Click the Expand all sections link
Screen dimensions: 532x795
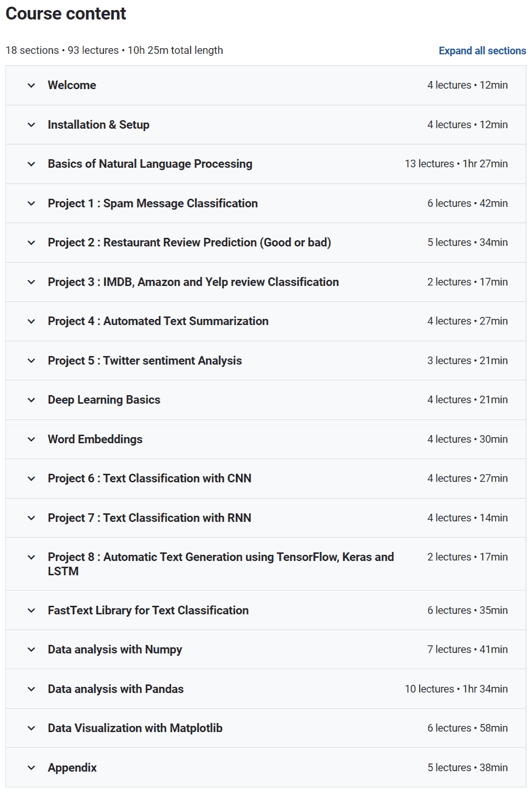click(x=482, y=51)
